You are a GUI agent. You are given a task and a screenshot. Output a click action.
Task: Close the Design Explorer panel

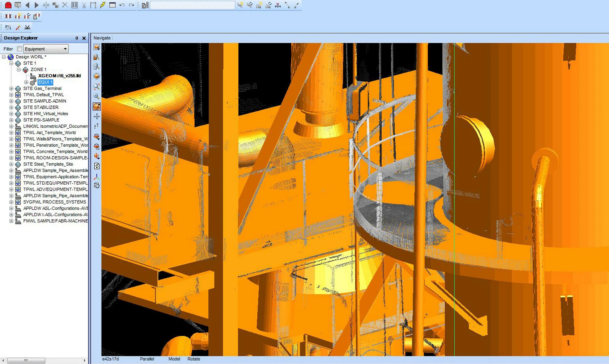tap(84, 38)
